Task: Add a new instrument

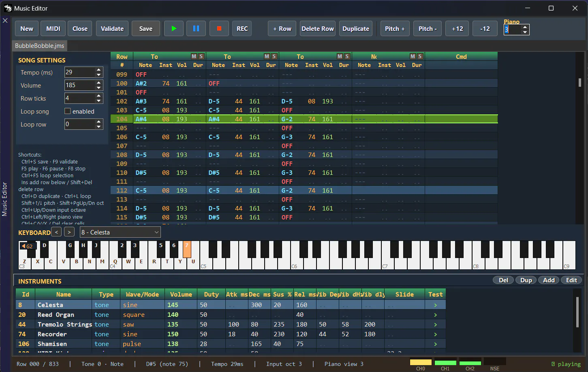Action: (549, 280)
